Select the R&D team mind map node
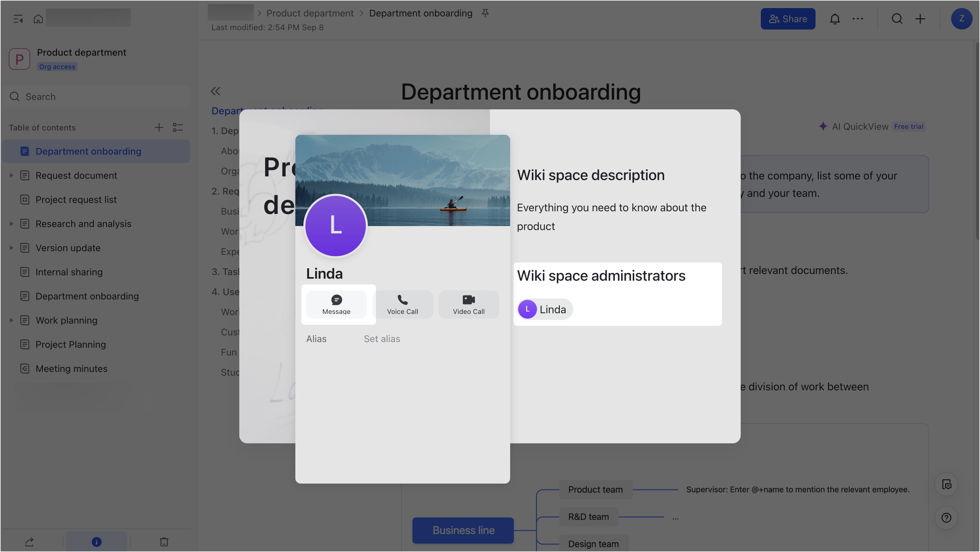Screen dimensions: 980x552 [589, 517]
